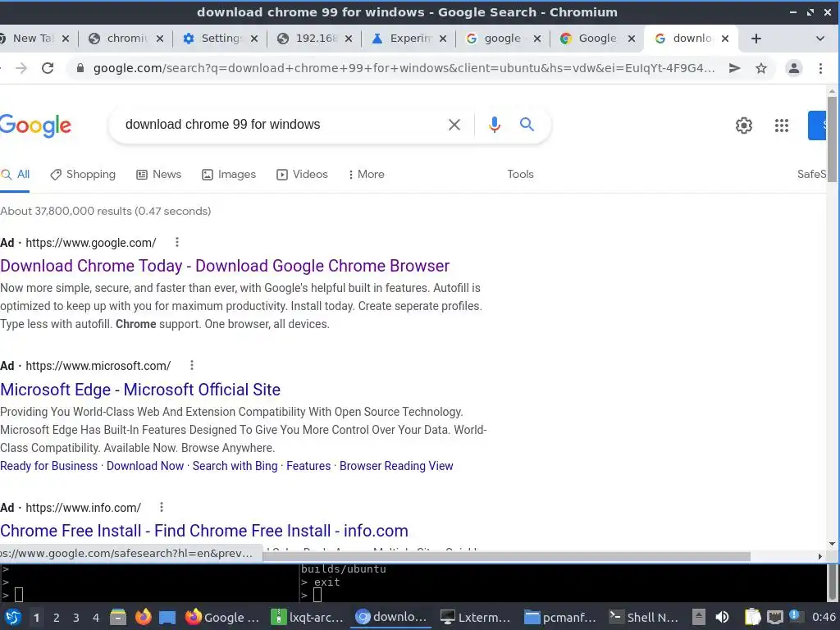Click the address bar URL
Viewport: 840px width, 630px height.
pyautogui.click(x=404, y=68)
